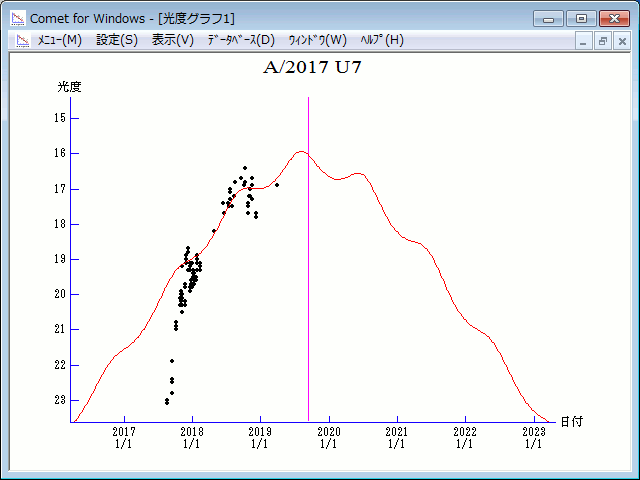Viewport: 640px width, 480px height.
Task: Click the Comet for Windows title bar icon
Action: click(x=17, y=18)
